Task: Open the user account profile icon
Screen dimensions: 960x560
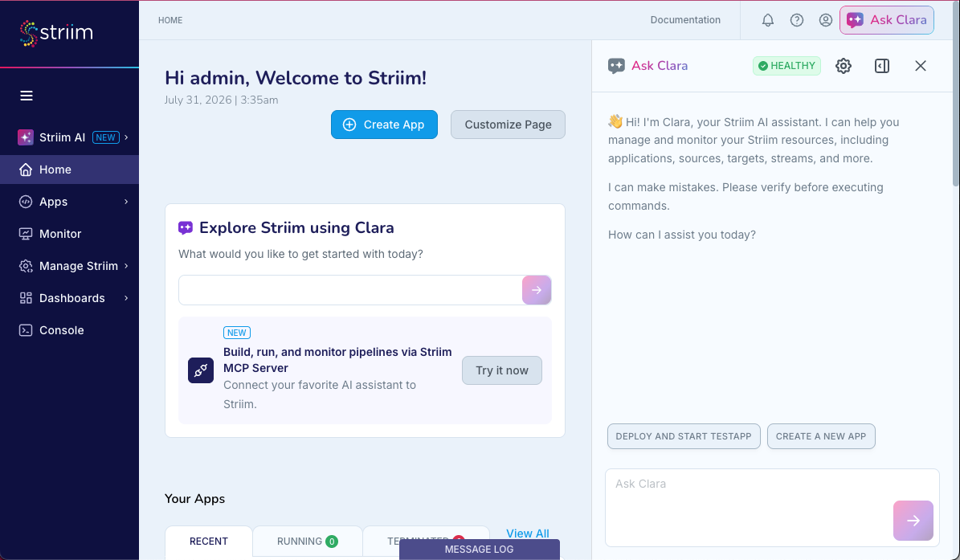Action: point(825,20)
